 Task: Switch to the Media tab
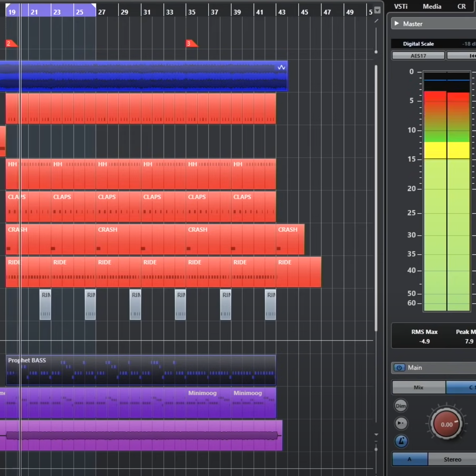(432, 6)
